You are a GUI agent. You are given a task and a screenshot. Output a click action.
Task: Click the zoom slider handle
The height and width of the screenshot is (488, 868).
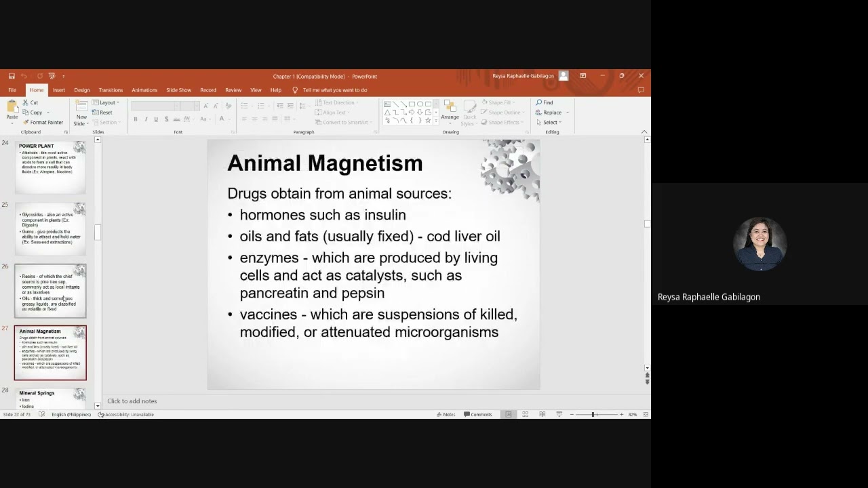pyautogui.click(x=593, y=414)
